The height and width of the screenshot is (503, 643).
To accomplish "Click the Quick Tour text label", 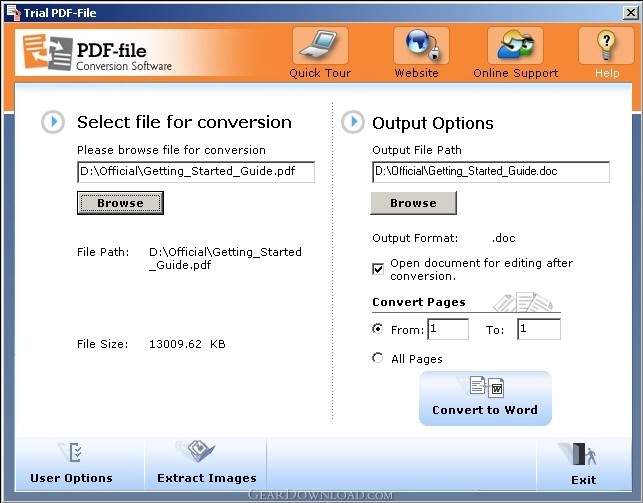I will pos(320,73).
